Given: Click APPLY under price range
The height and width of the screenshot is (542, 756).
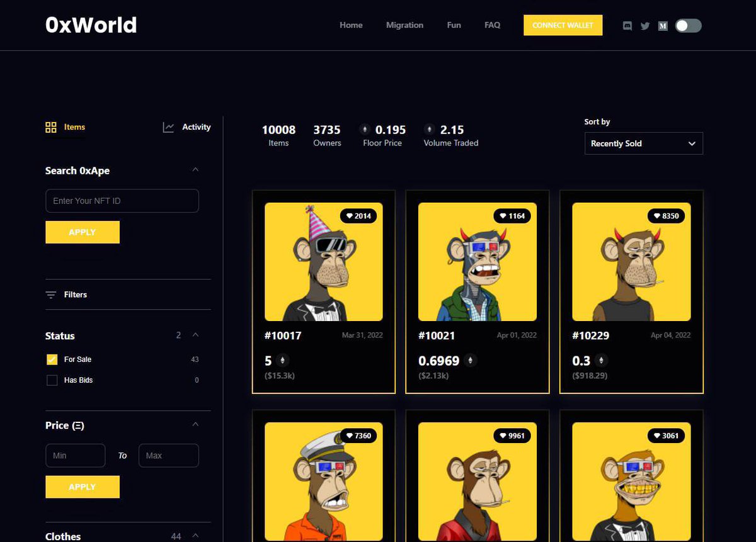Looking at the screenshot, I should [83, 487].
